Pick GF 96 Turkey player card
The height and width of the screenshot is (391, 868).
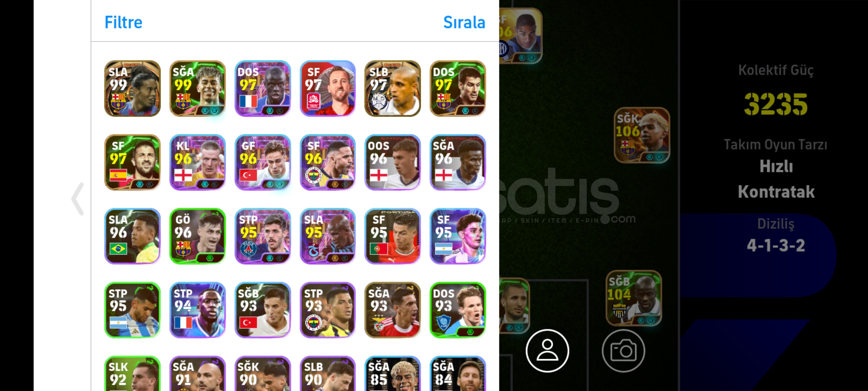pyautogui.click(x=263, y=162)
